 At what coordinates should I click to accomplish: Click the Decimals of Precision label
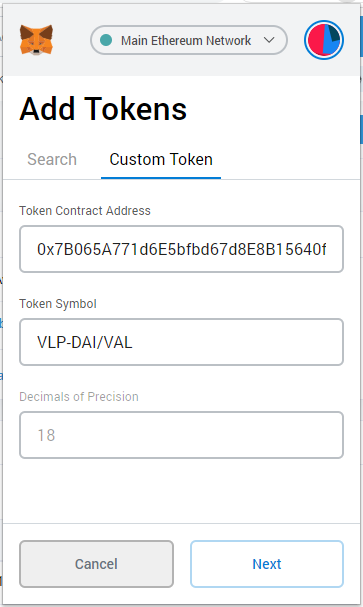coord(79,396)
